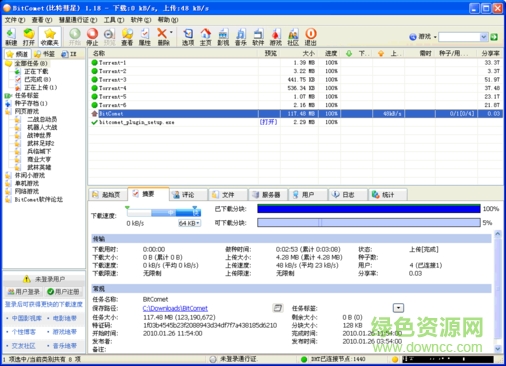The height and width of the screenshot is (366, 506).
Task: Click the 查看 view toolbar icon
Action: pyautogui.click(x=127, y=37)
